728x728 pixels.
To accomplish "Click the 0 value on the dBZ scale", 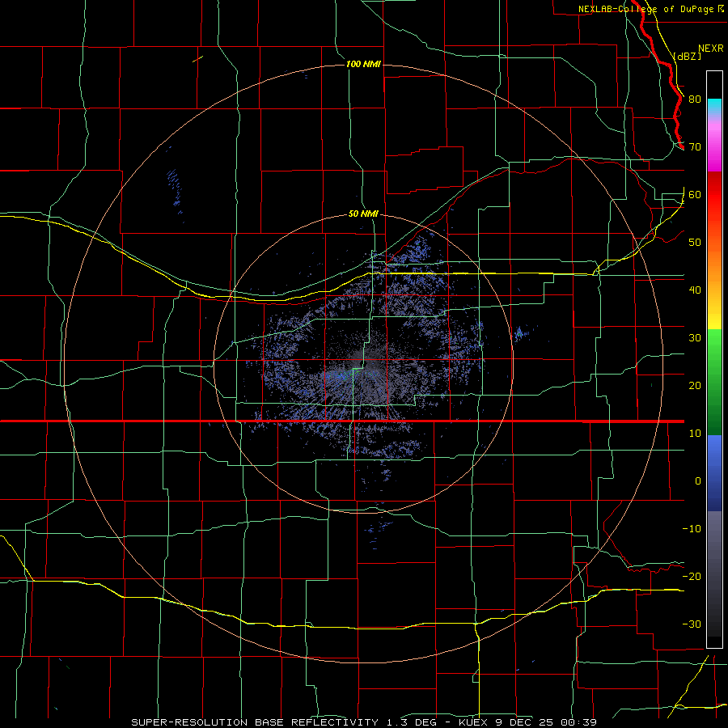I will 698,481.
